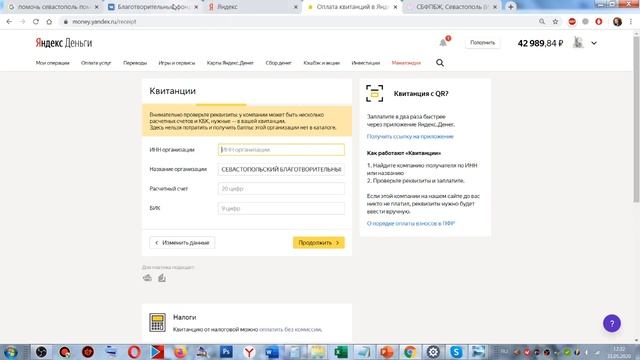Viewport: 640px width, 360px height.
Task: Click the second card payment icon
Action: click(x=162, y=278)
